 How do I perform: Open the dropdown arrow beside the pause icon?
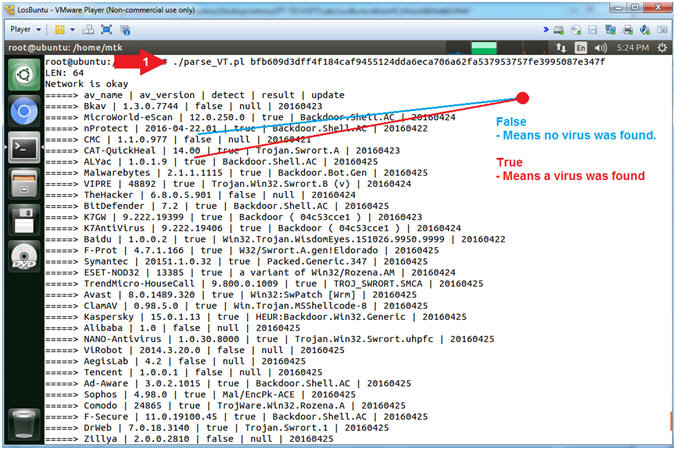point(72,30)
